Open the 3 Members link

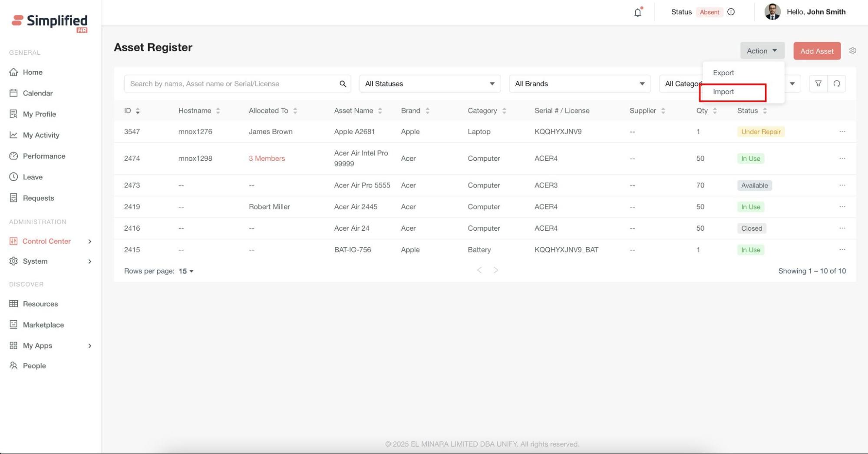pyautogui.click(x=267, y=159)
